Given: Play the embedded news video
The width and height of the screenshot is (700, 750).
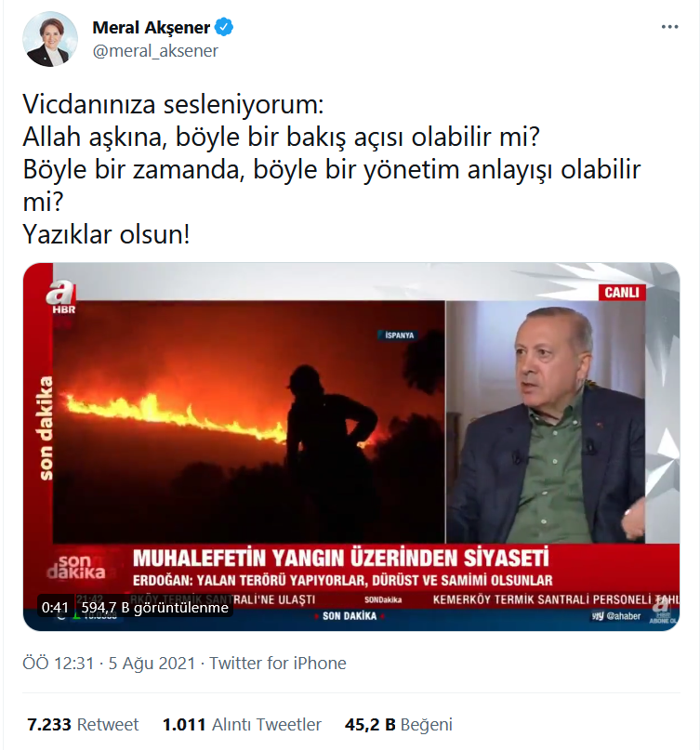Looking at the screenshot, I should click(351, 446).
